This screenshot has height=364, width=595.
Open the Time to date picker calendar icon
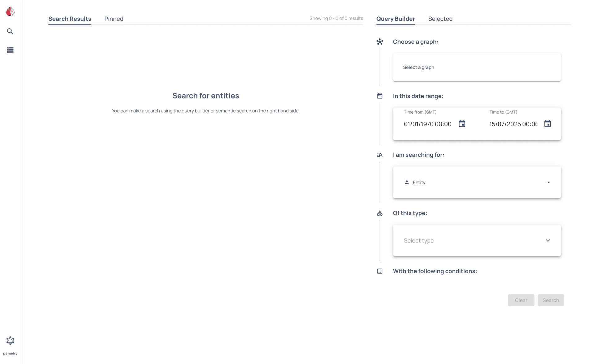548,124
